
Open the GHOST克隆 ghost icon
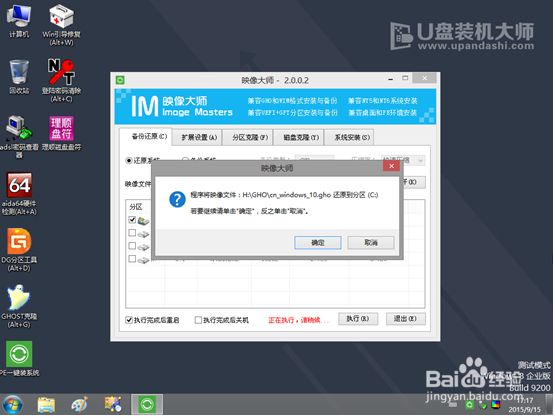(x=19, y=306)
